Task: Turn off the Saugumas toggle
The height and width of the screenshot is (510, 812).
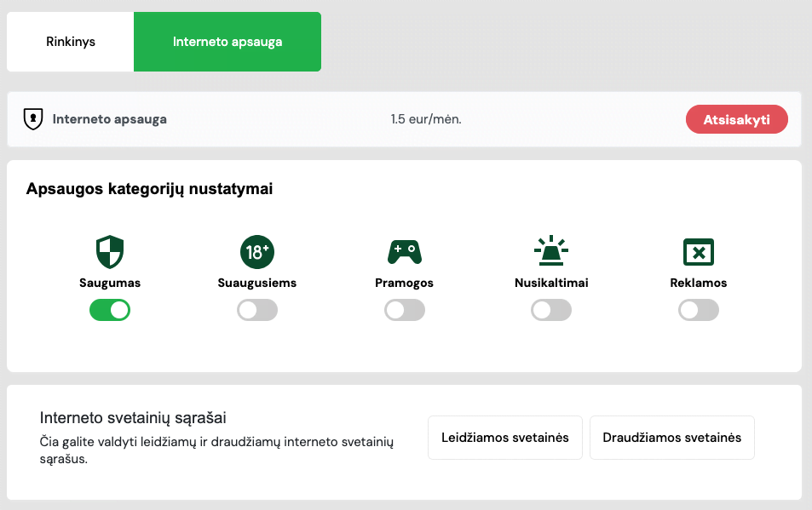Action: (110, 311)
